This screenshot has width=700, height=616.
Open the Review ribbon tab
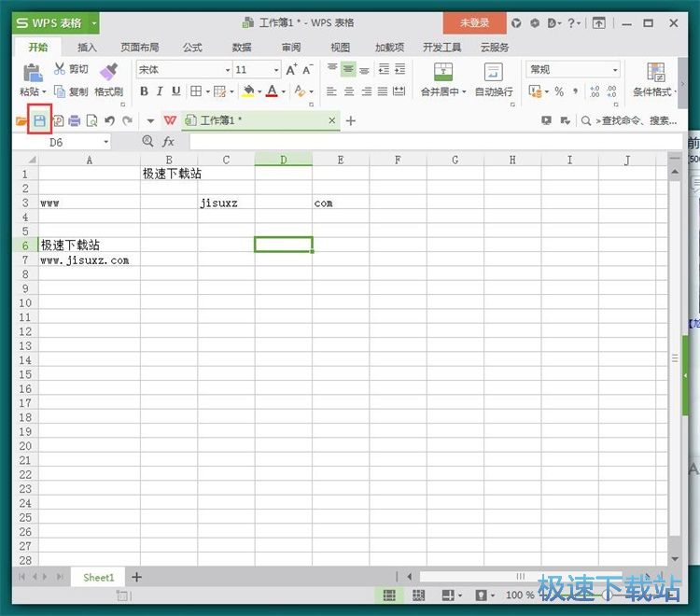pos(291,48)
